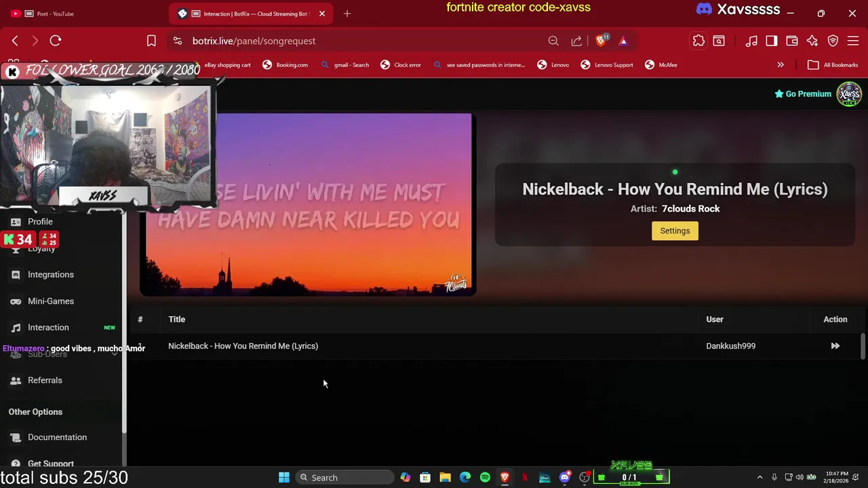This screenshot has height=488, width=868.
Task: Open the Booking.com bookmark
Action: (x=285, y=64)
